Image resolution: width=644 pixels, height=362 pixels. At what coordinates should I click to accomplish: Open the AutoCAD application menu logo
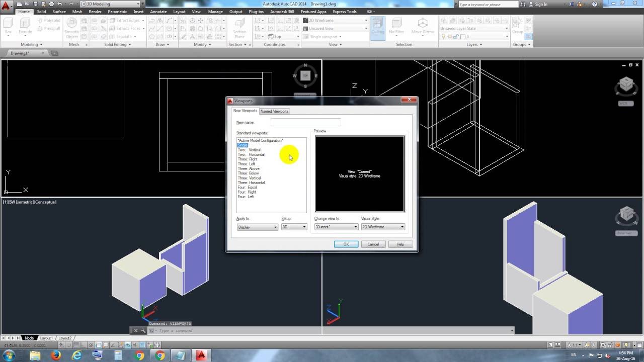point(7,7)
